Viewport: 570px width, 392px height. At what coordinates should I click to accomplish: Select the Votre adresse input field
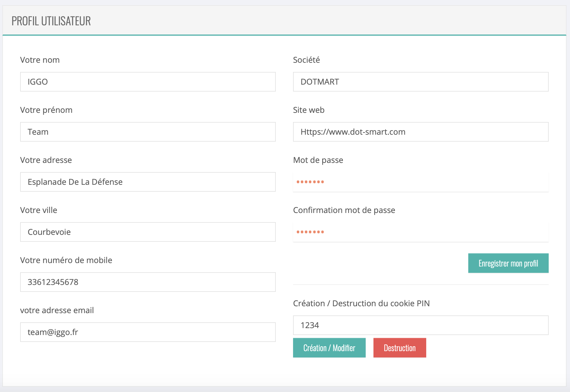click(148, 182)
